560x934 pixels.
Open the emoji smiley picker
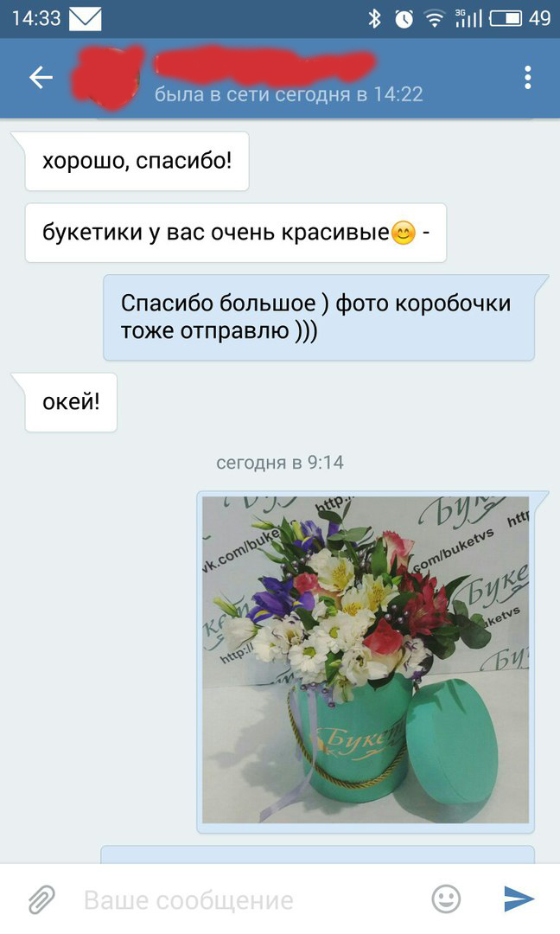pos(446,899)
